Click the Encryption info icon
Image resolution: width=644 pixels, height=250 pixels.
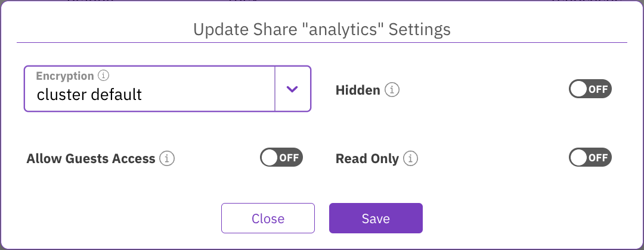[104, 76]
